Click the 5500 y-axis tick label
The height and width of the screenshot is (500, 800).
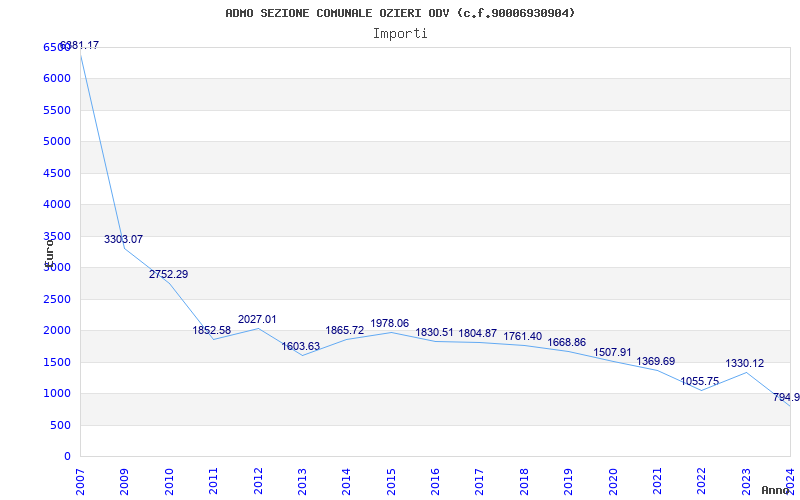57,110
